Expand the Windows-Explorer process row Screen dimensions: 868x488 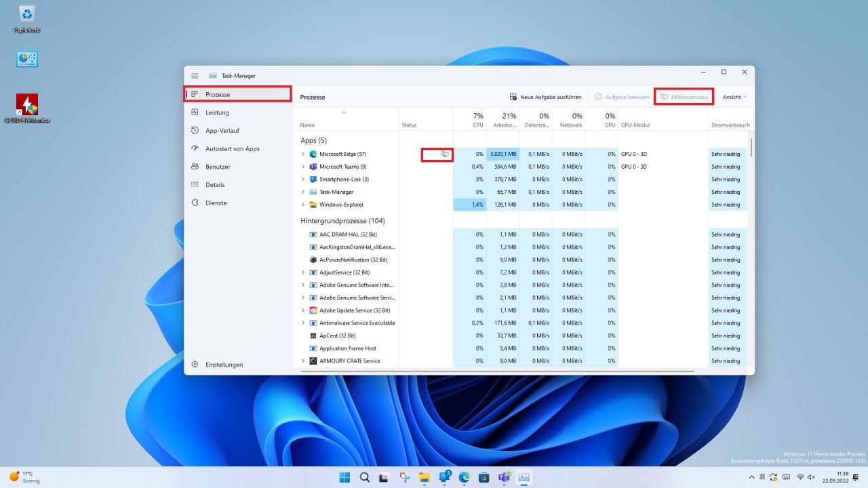tap(303, 205)
